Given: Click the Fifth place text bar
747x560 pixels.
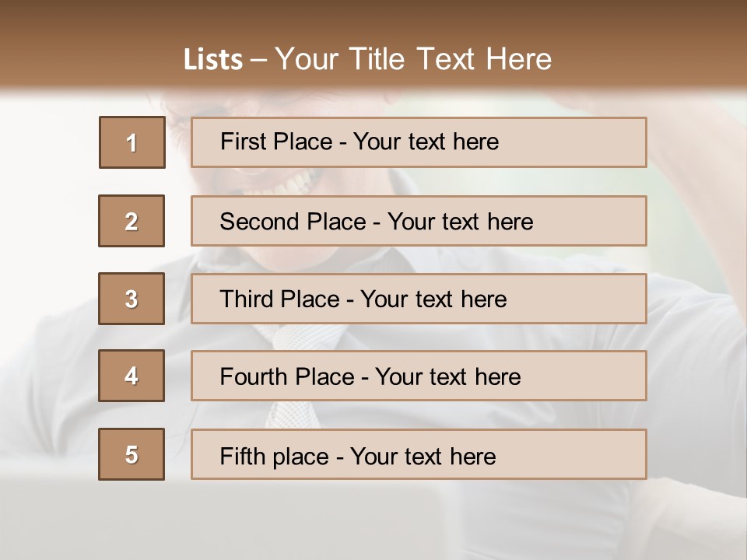Looking at the screenshot, I should (x=419, y=454).
